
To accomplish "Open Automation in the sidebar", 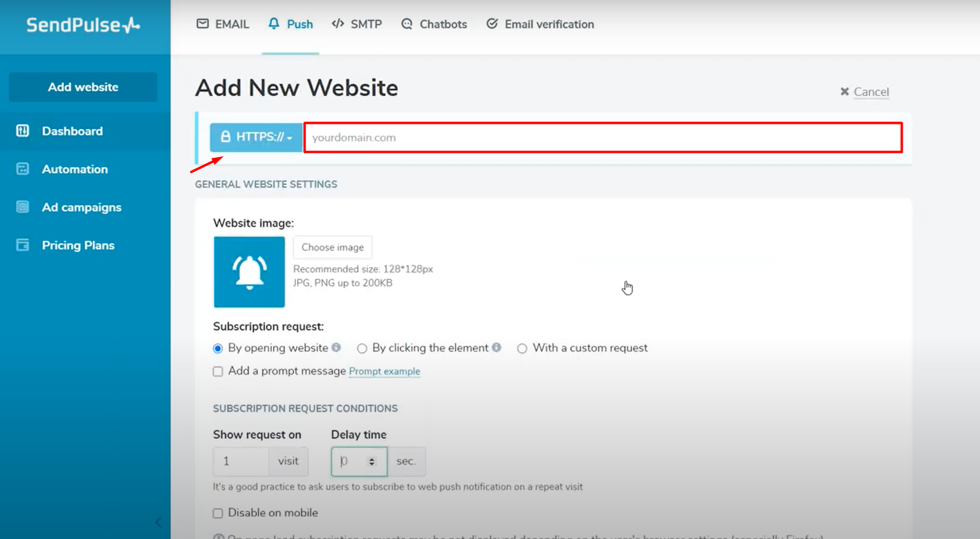I will 75,169.
